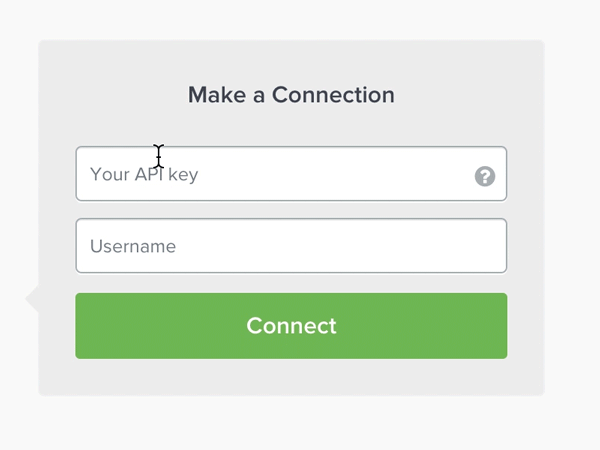Viewport: 600px width, 450px height.
Task: Place cursor in the second input field
Action: [291, 246]
